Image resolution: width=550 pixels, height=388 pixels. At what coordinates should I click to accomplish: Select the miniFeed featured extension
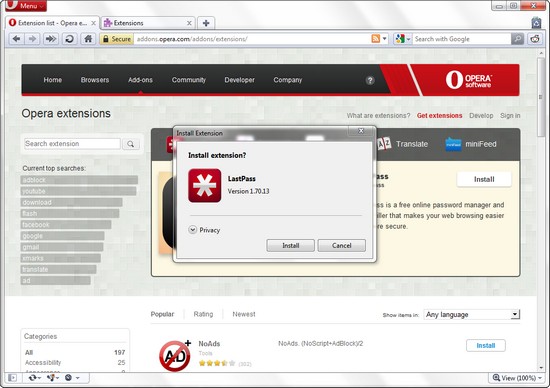[471, 144]
